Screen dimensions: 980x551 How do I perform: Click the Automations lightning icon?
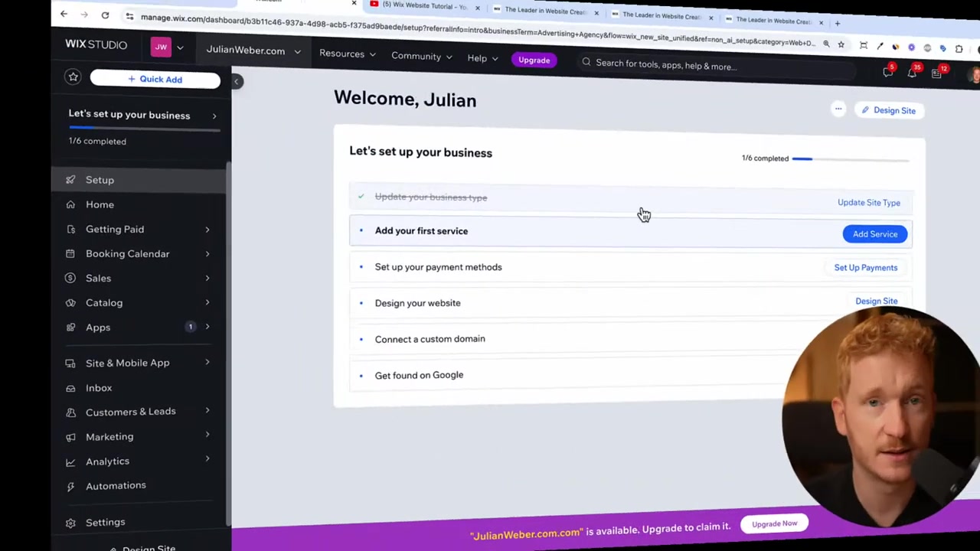coord(70,486)
